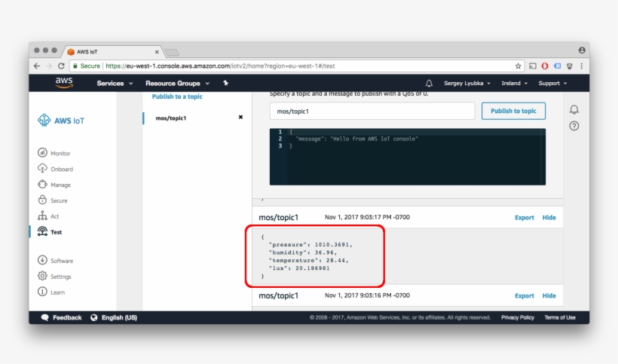This screenshot has width=618, height=364.
Task: Click the speech bubble Feedback icon
Action: click(x=45, y=317)
